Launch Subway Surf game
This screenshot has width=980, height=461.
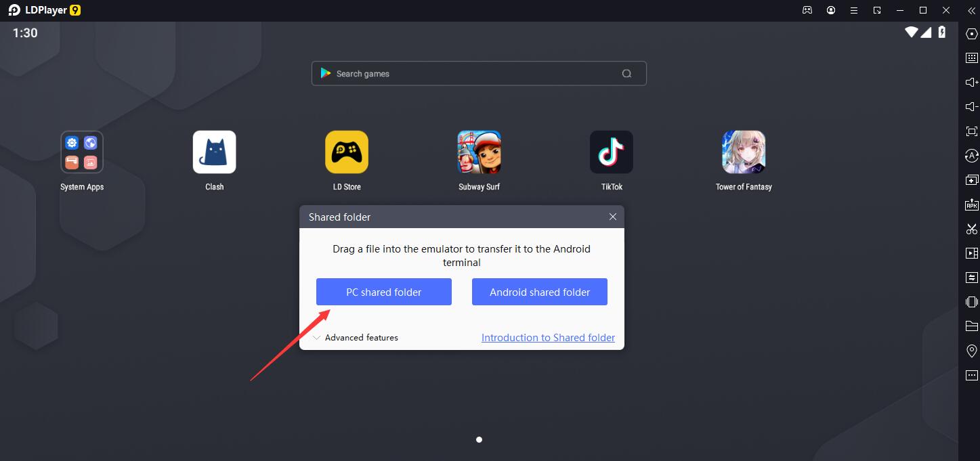pos(480,152)
